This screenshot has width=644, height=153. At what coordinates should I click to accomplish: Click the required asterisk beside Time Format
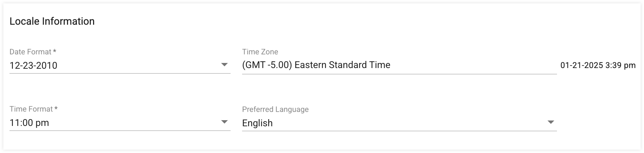(56, 109)
